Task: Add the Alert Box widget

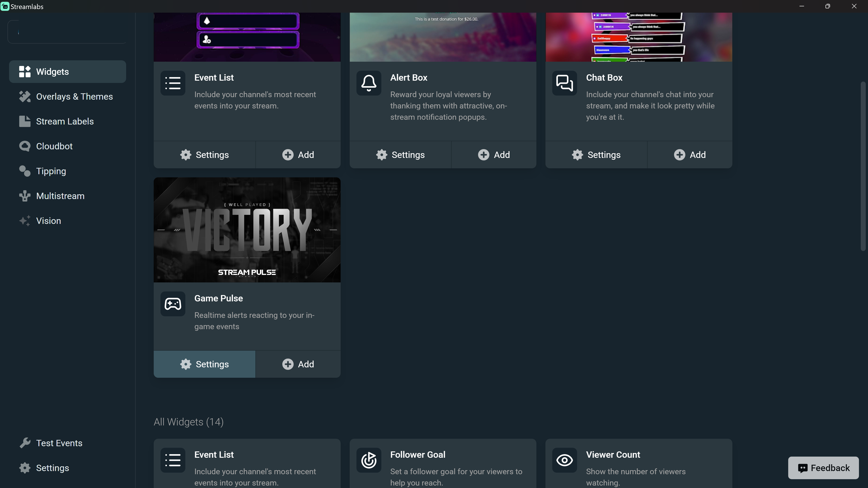Action: tap(494, 155)
